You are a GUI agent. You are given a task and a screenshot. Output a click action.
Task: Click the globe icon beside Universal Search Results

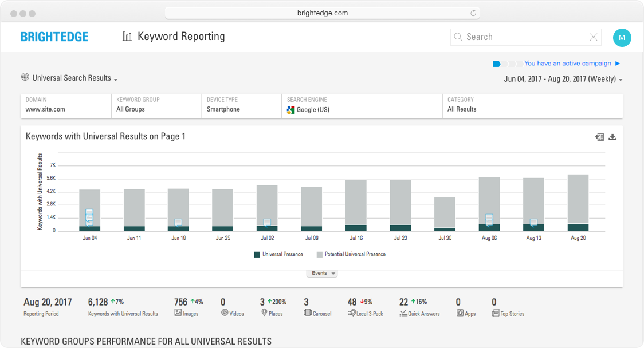25,77
